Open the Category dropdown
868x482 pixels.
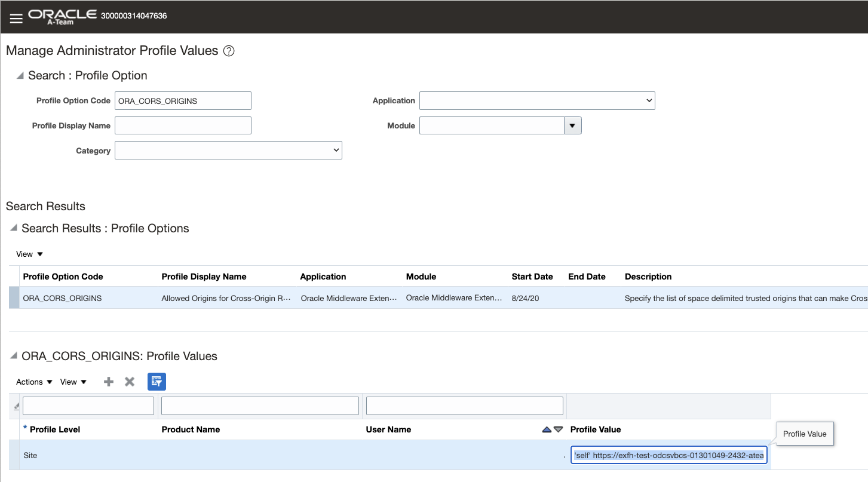pos(228,151)
